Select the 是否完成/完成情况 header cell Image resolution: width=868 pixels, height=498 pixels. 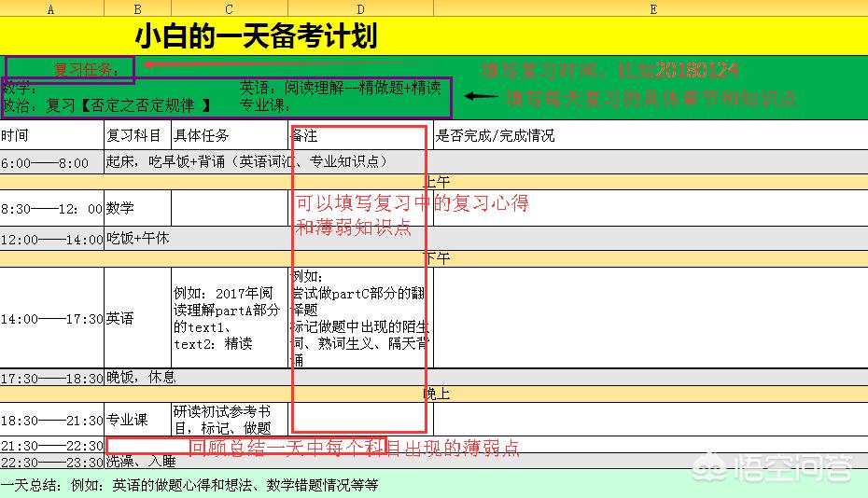coord(651,135)
